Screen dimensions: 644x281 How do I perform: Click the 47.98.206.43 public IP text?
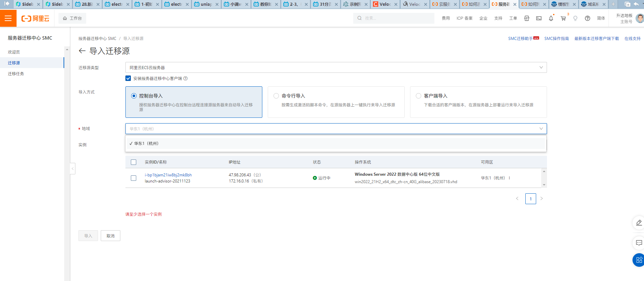[x=240, y=175]
